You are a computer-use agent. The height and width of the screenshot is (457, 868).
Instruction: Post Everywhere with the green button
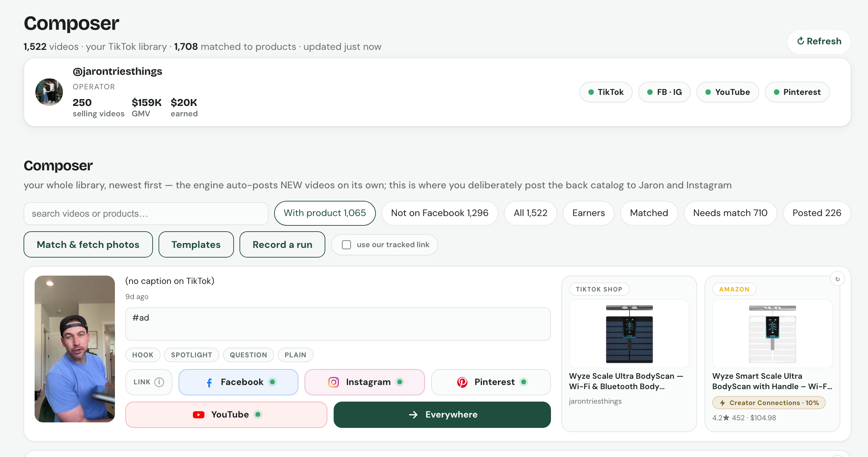[442, 415]
